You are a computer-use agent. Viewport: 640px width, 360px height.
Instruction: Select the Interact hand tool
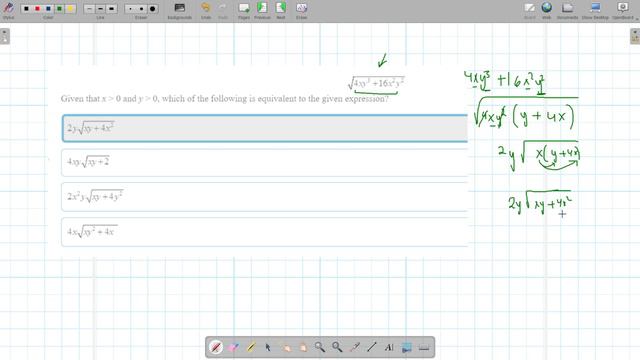285,347
